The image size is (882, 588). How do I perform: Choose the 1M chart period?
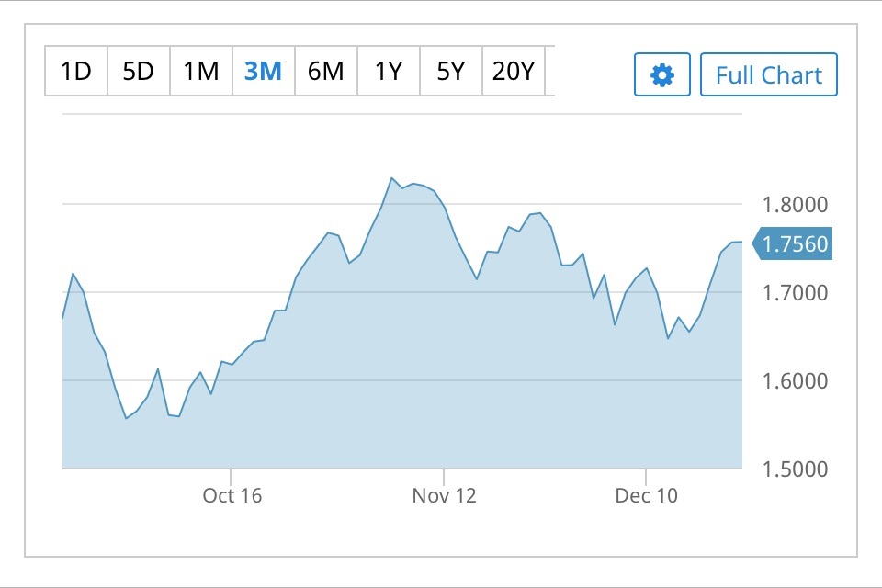click(x=201, y=71)
